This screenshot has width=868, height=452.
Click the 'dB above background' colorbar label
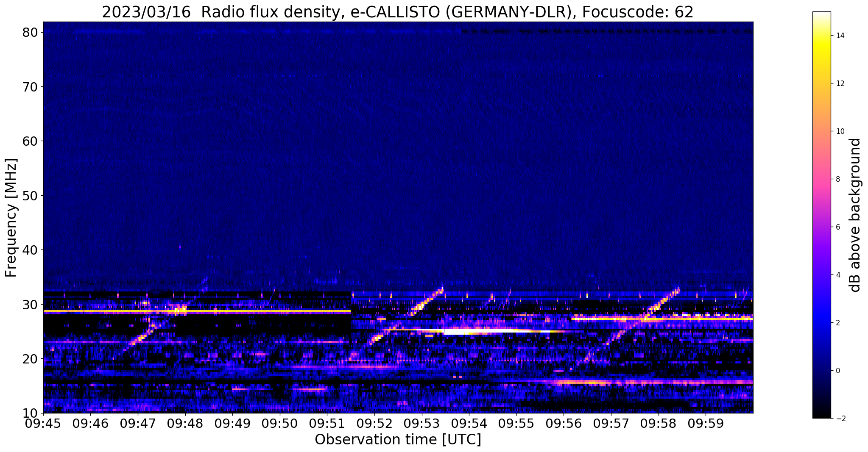coord(855,215)
